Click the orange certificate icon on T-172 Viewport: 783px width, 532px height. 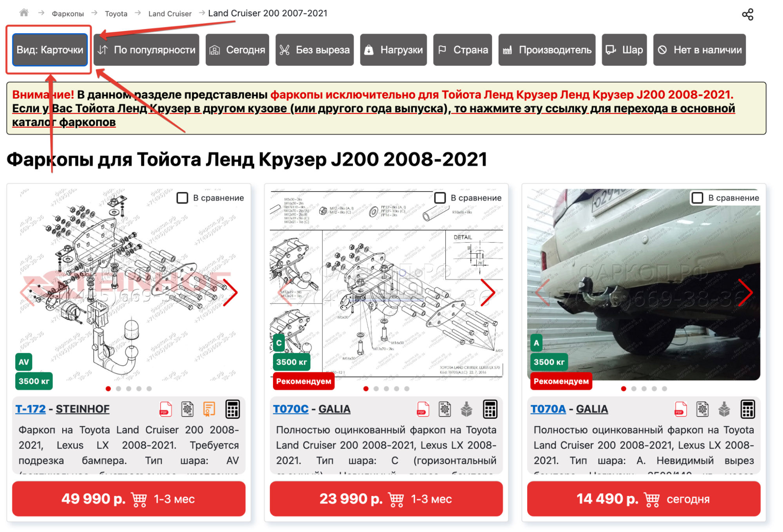tap(209, 409)
